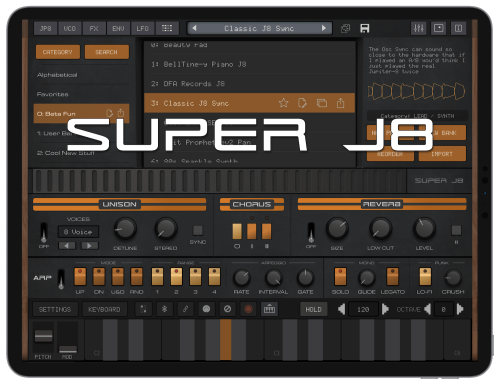
Task: Click the tempo value field showing 120
Action: click(x=363, y=309)
